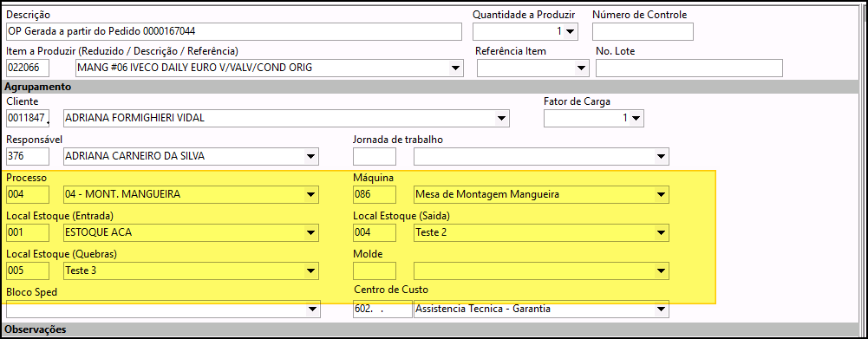Image resolution: width=868 pixels, height=339 pixels.
Task: Click the Molde code field
Action: pos(375,271)
